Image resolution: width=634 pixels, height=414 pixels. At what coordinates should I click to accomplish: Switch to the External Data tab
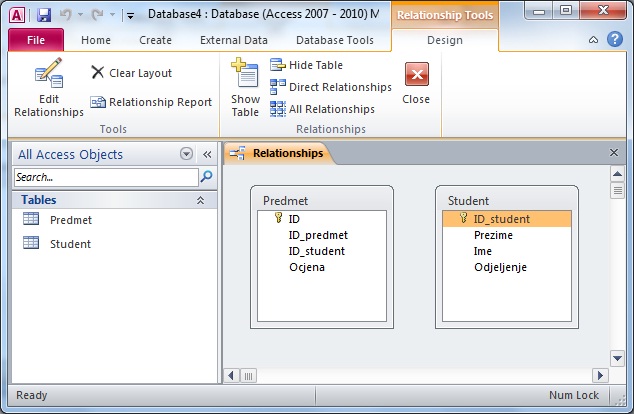pyautogui.click(x=234, y=40)
